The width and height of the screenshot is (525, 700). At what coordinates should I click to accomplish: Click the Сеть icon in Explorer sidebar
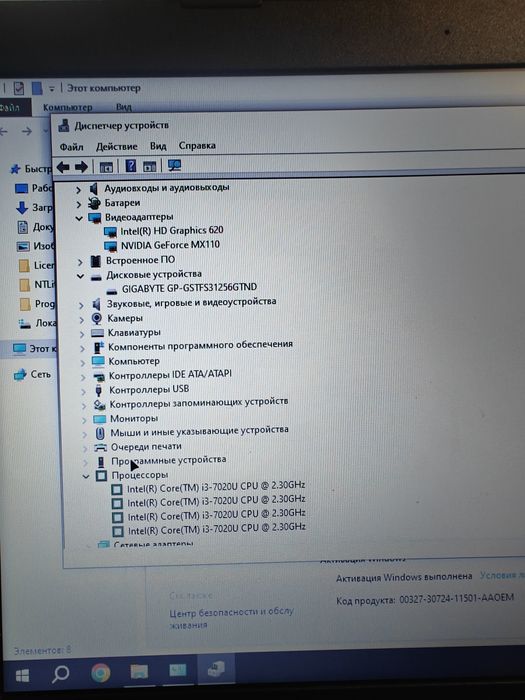21,375
